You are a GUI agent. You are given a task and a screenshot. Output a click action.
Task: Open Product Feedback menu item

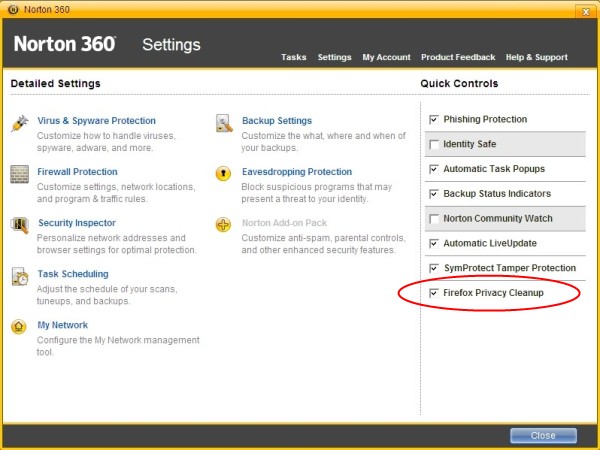pyautogui.click(x=458, y=57)
